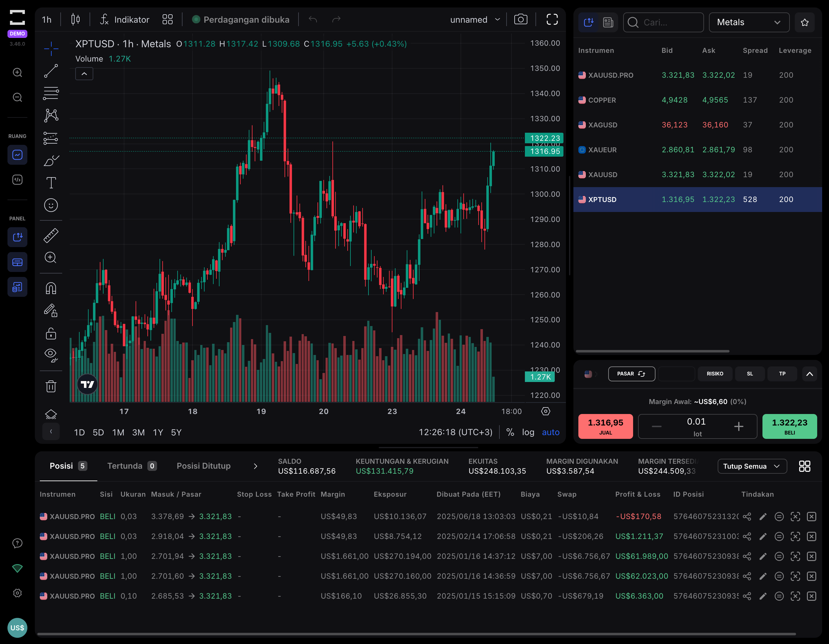
Task: Open the Indikator menu
Action: coord(124,19)
